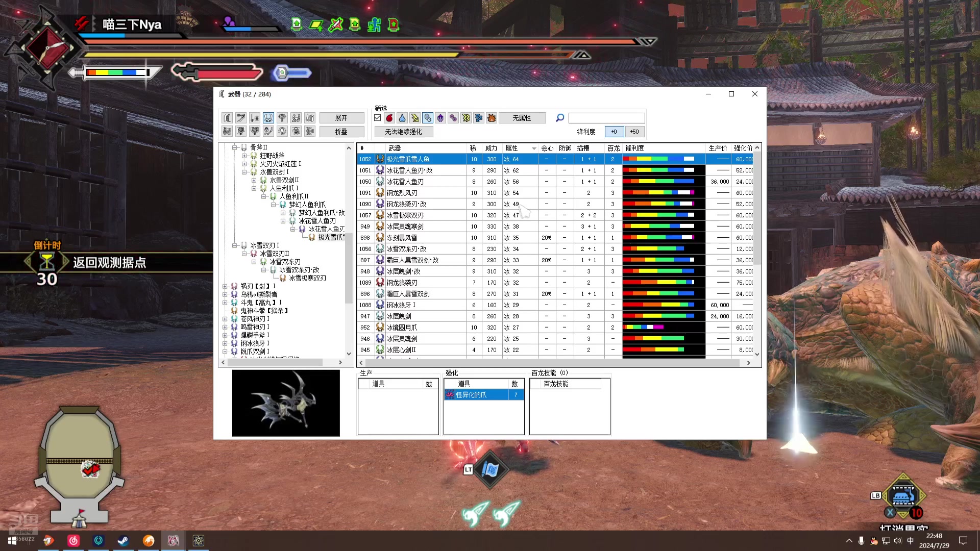Select the 冰雪极寒双刃 row in weapon table
This screenshot has width=980, height=551.
(555, 215)
